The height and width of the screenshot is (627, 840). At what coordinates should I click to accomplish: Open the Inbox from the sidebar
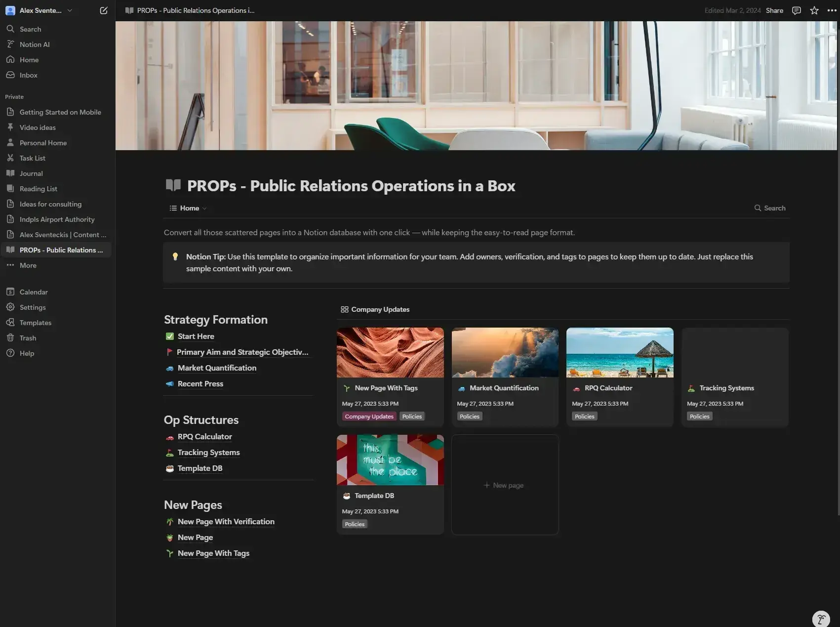[x=28, y=75]
